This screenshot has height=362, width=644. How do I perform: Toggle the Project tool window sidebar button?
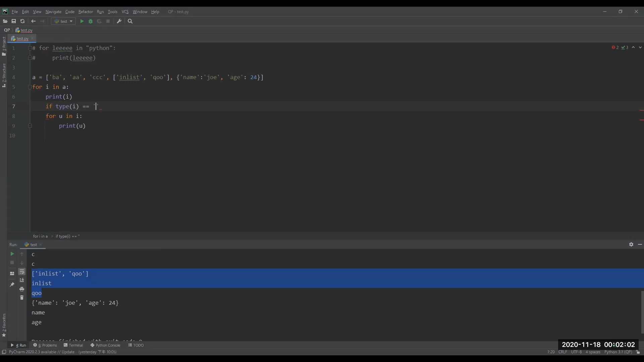[x=4, y=46]
